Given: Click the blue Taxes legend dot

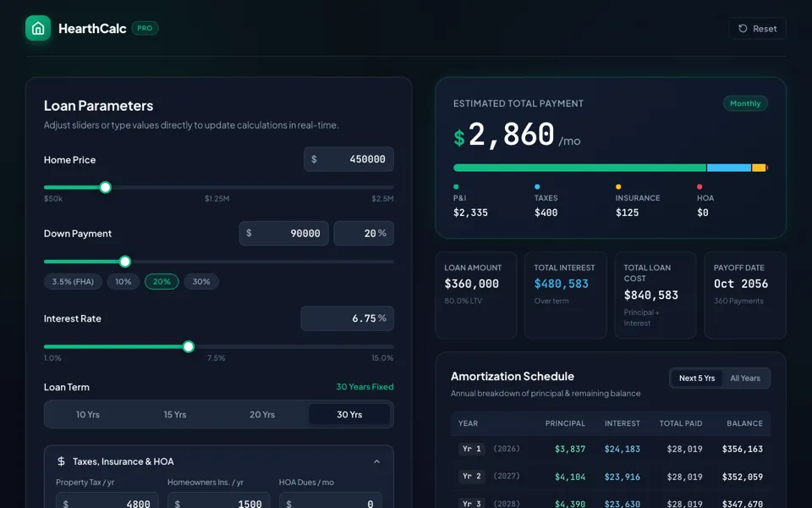Looking at the screenshot, I should pos(537,186).
